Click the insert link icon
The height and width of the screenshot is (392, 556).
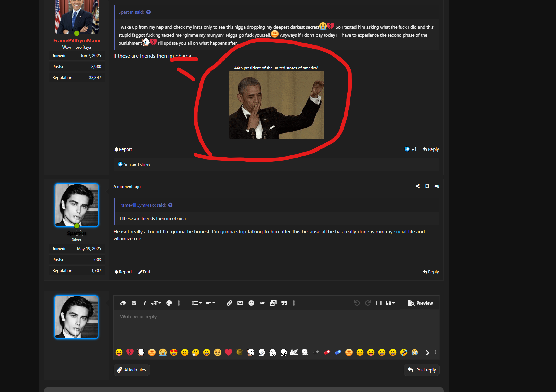tap(229, 303)
